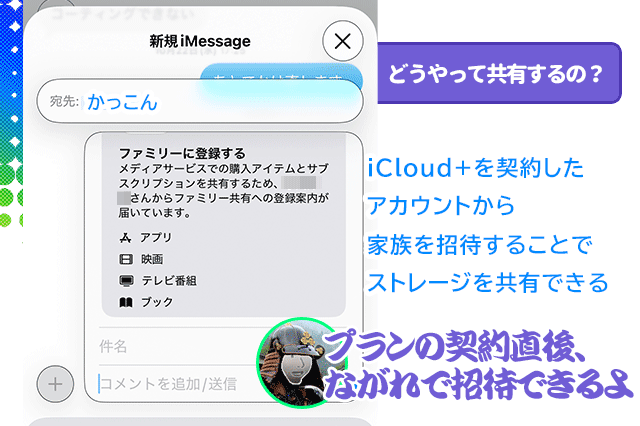Click the ブック label in invitation

pyautogui.click(x=157, y=302)
